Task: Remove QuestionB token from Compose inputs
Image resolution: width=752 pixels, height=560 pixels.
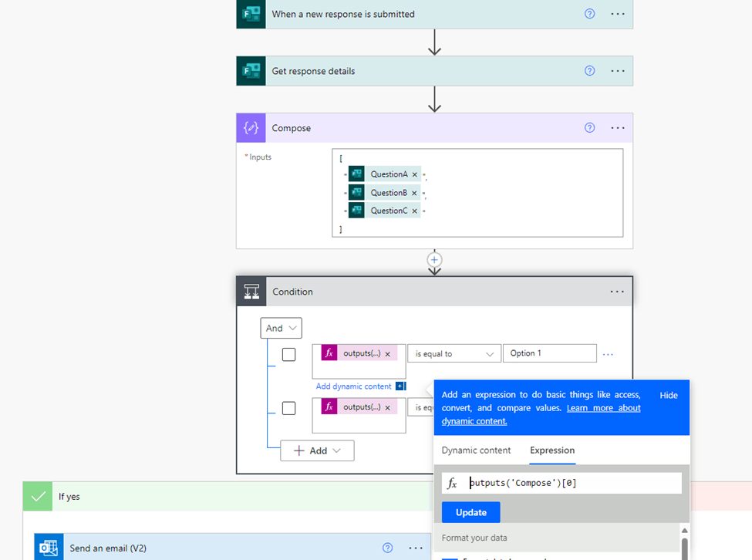Action: (x=414, y=193)
